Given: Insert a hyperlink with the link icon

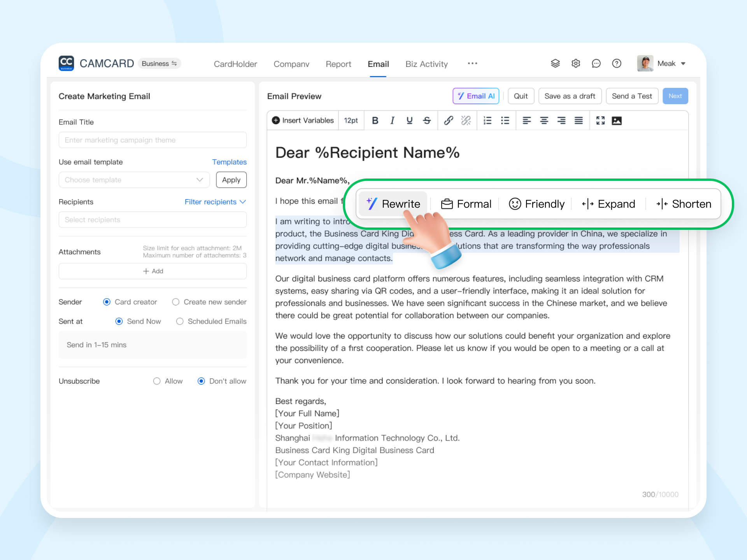Looking at the screenshot, I should coord(448,121).
